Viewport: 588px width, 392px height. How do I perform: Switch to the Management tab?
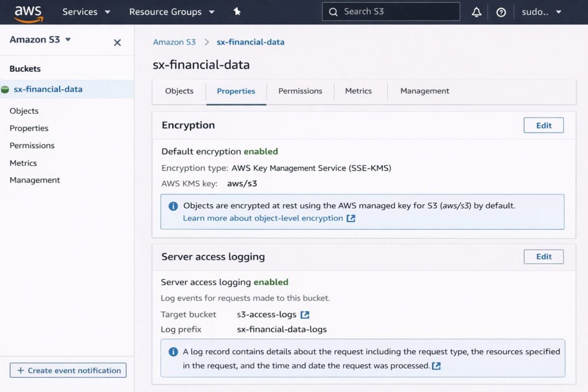click(x=424, y=91)
